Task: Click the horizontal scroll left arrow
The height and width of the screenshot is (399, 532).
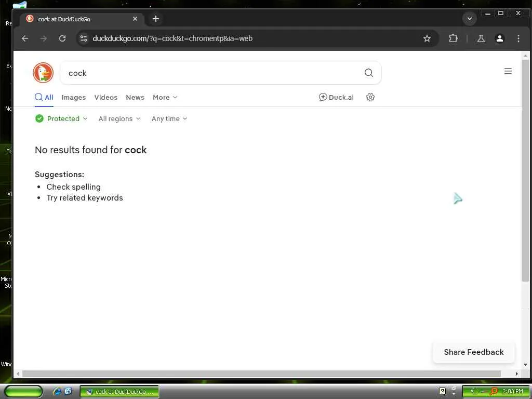Action: 18,374
